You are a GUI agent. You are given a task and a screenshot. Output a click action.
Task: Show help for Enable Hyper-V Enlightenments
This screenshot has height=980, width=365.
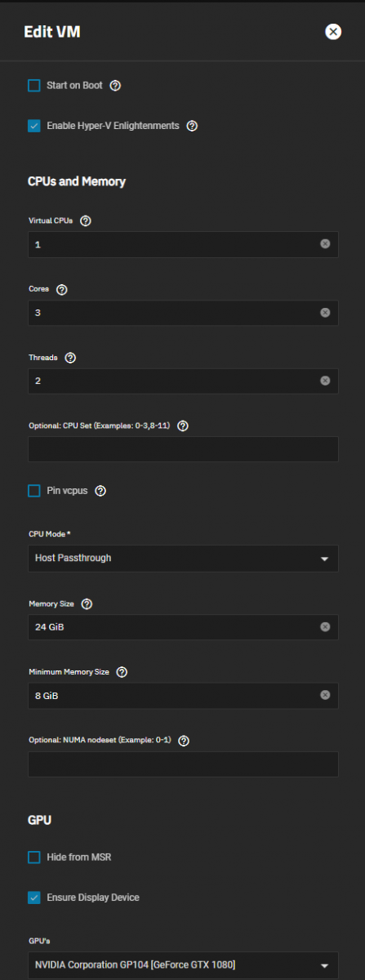192,126
